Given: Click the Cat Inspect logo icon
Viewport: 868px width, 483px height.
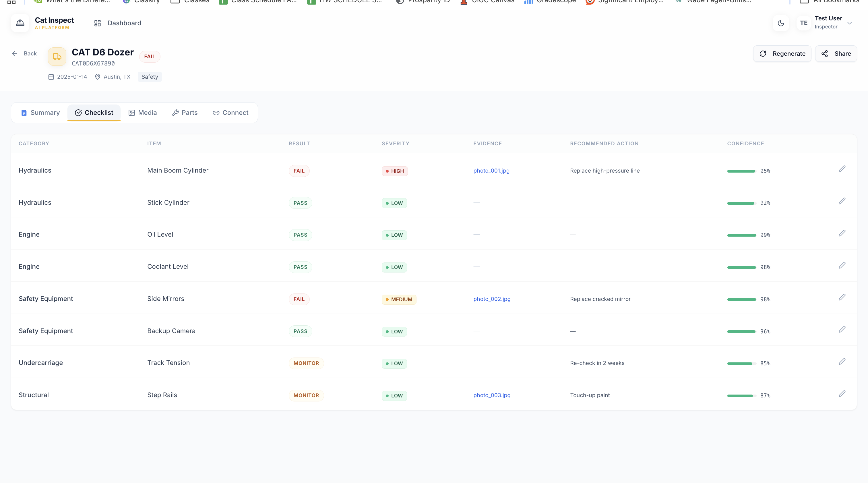Looking at the screenshot, I should click(20, 23).
